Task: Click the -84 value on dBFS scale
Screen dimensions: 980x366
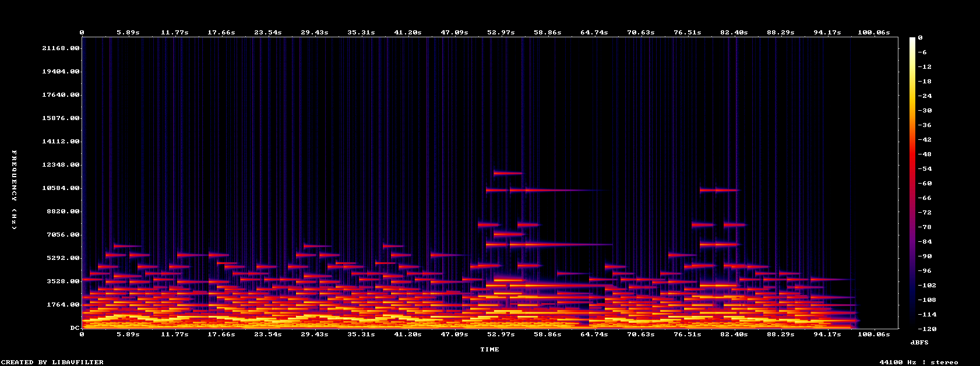Action: coord(924,242)
